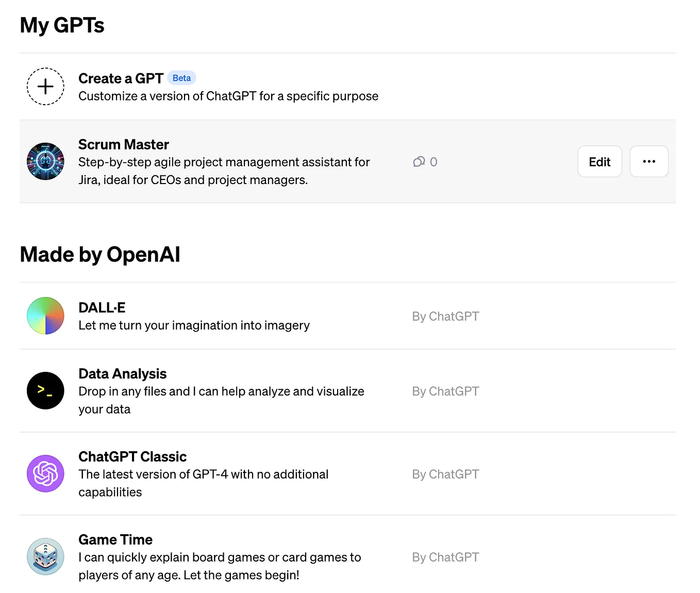Choose the purple ChatGPT Classic icon
This screenshot has width=700, height=593.
click(x=45, y=473)
